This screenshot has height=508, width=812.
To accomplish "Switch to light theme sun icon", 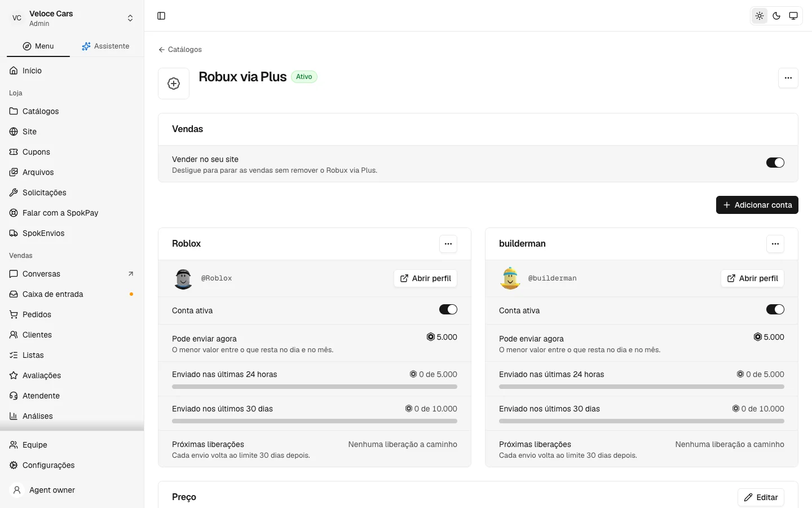I will click(x=760, y=16).
